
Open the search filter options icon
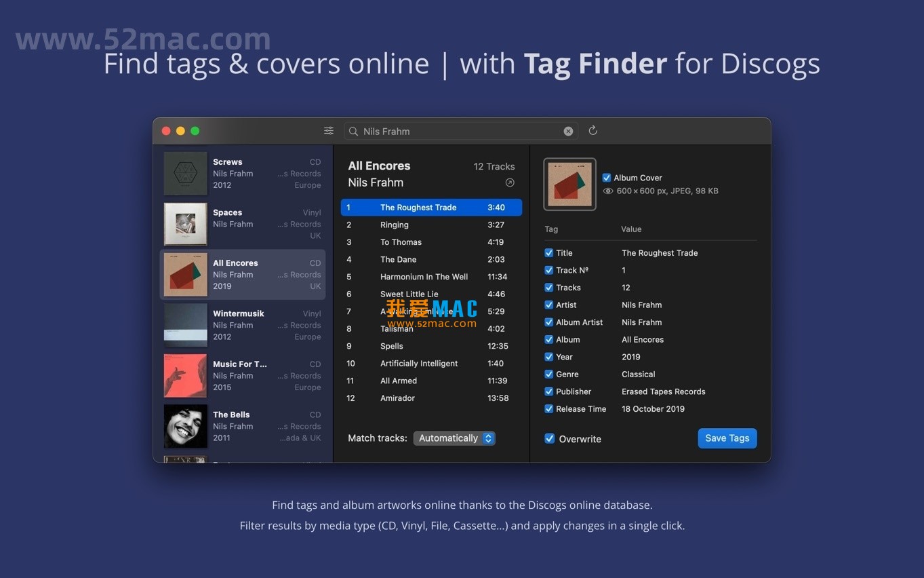tap(329, 131)
